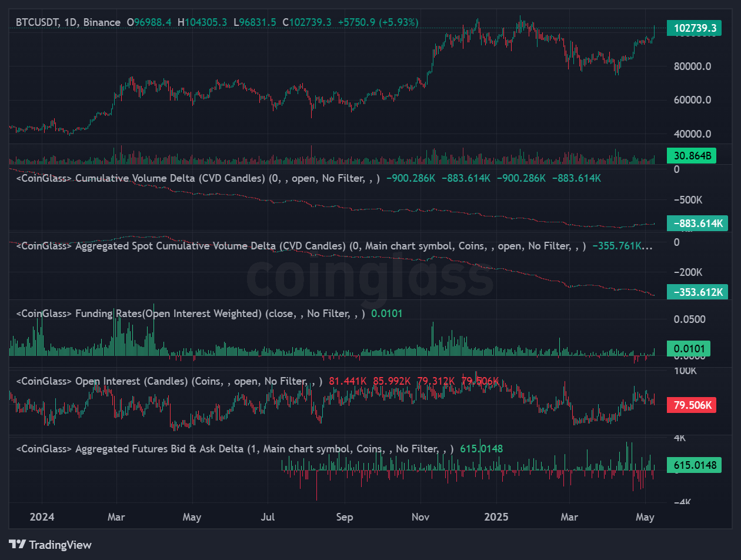The height and width of the screenshot is (560, 741).
Task: Select the Cumulative Volume Delta indicator legend
Action: coord(135,178)
